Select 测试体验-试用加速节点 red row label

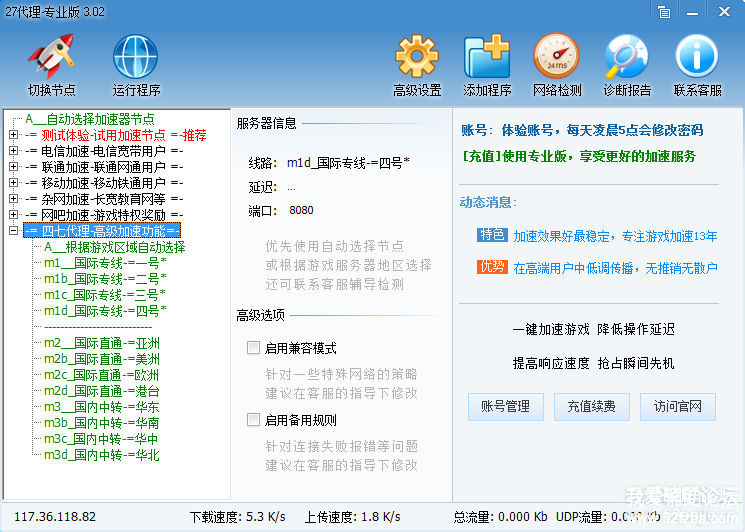point(116,135)
